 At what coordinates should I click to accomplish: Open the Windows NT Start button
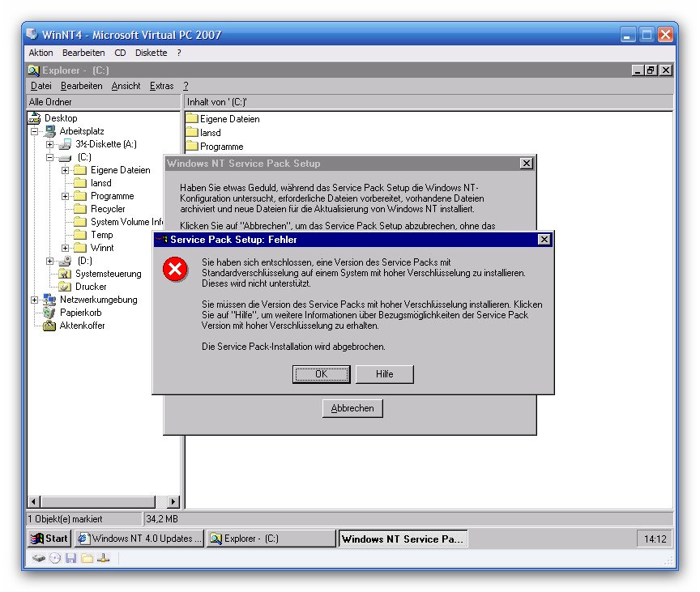(x=49, y=539)
